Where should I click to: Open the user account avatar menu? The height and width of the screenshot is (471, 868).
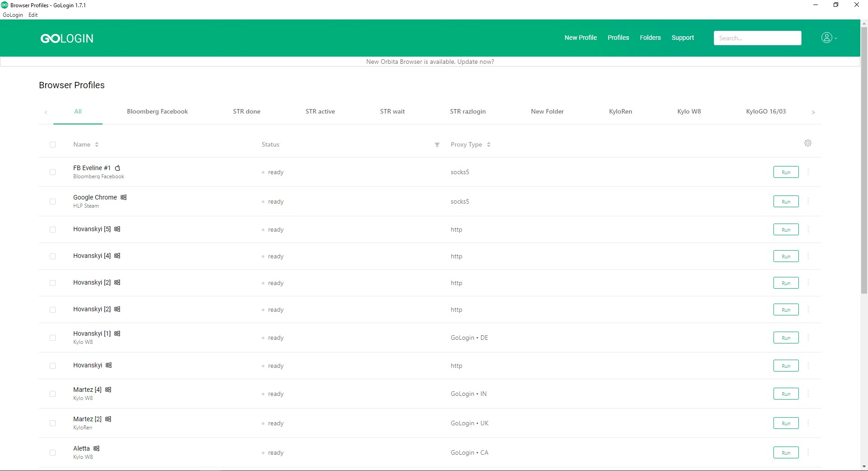pyautogui.click(x=829, y=38)
